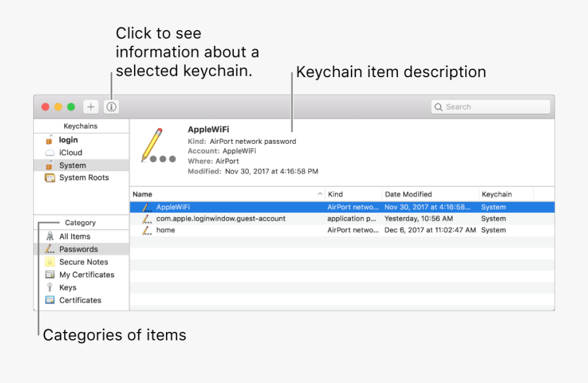Select the Certificates category

[82, 300]
